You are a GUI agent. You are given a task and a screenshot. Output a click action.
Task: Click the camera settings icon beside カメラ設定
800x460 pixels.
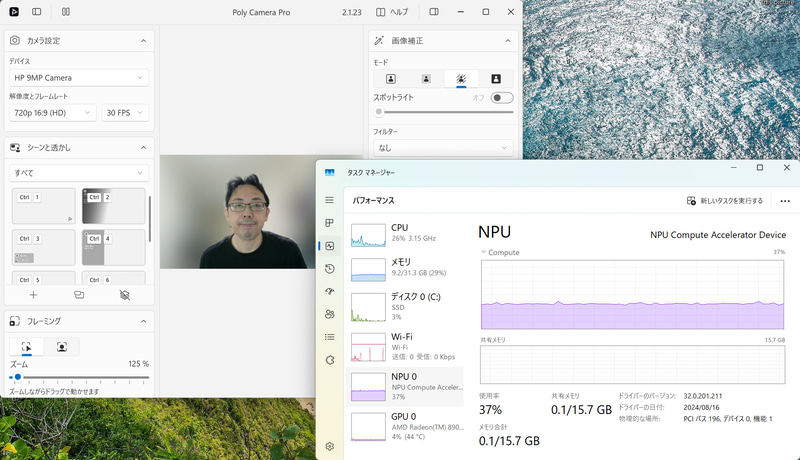15,40
